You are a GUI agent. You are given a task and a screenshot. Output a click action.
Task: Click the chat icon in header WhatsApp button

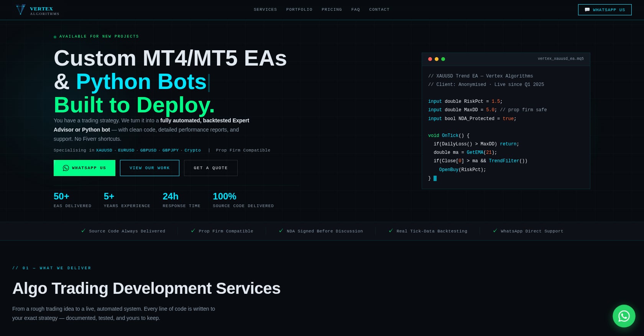[587, 10]
